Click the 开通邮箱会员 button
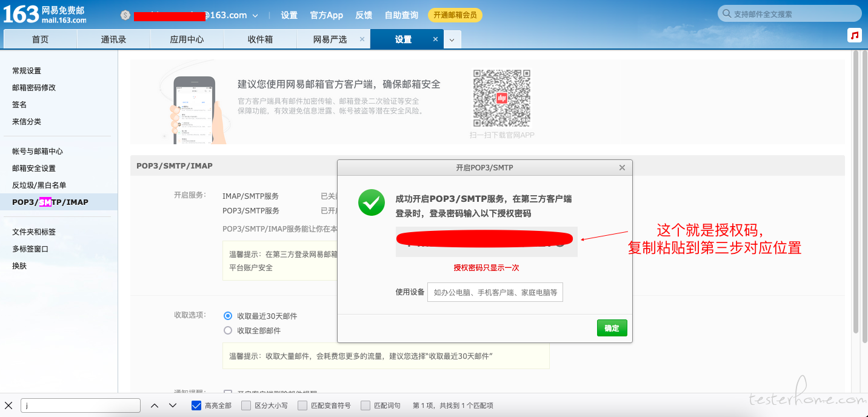 (455, 15)
